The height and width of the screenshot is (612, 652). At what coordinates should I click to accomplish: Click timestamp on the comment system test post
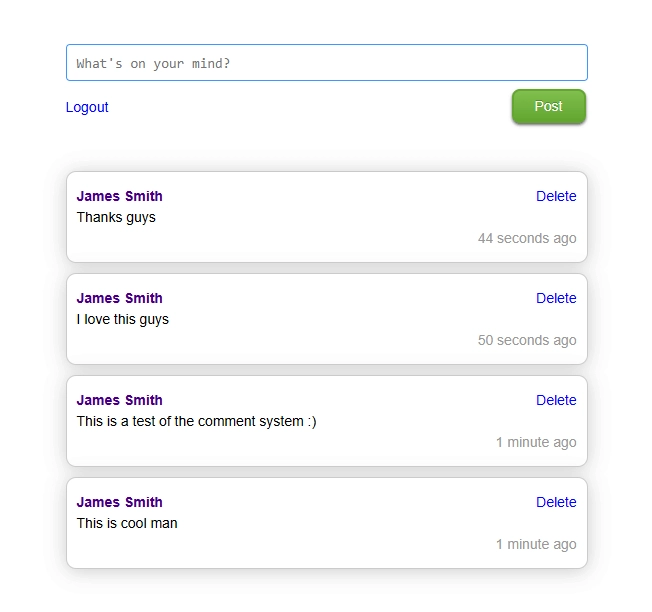(536, 442)
